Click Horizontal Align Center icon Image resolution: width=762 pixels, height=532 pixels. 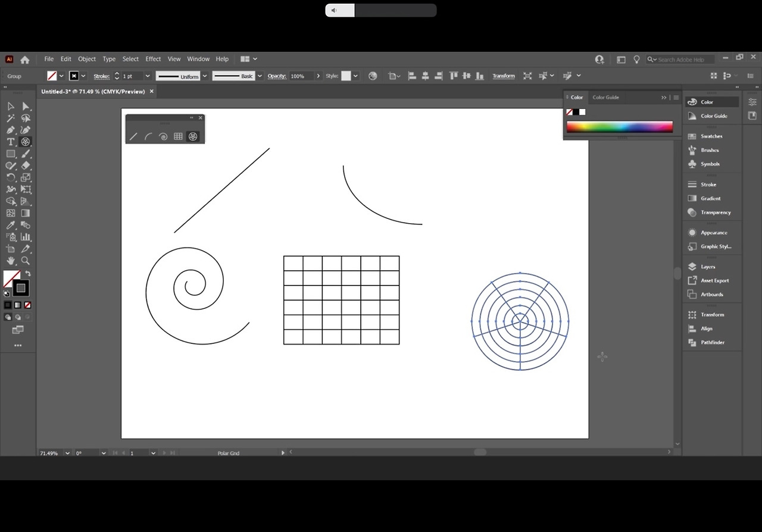pyautogui.click(x=425, y=76)
